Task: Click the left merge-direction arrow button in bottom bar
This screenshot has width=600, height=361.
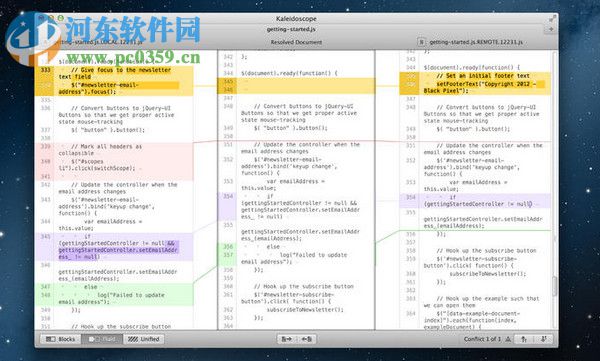Action: pos(287,339)
